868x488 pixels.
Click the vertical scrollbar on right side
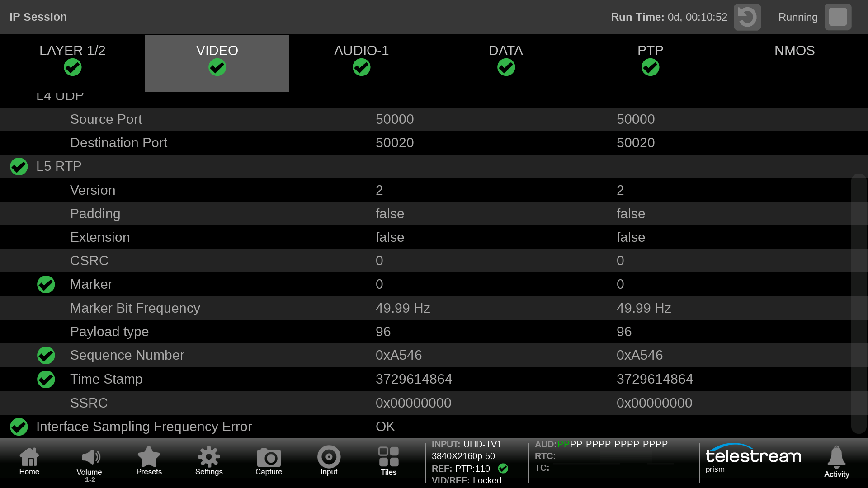(858, 303)
